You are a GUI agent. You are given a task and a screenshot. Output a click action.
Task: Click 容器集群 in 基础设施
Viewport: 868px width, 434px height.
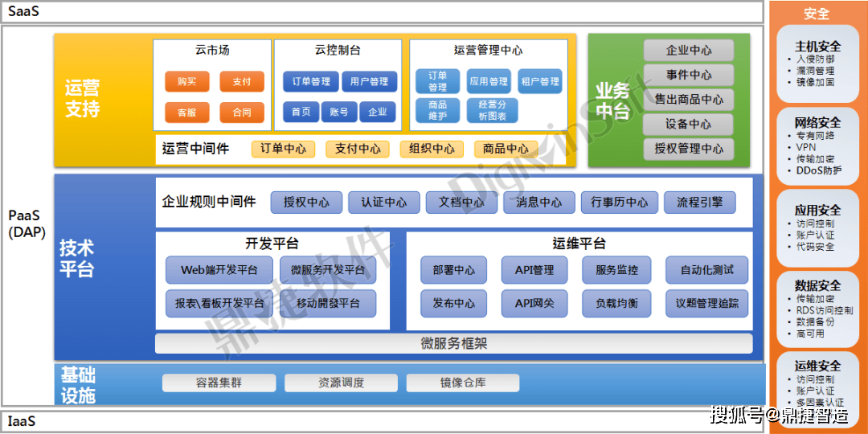pos(219,383)
